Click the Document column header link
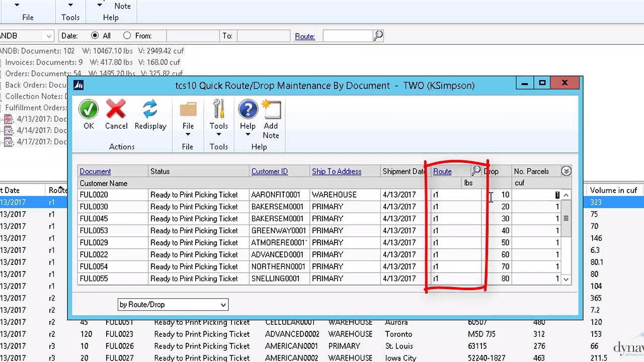The image size is (644, 362). [95, 171]
